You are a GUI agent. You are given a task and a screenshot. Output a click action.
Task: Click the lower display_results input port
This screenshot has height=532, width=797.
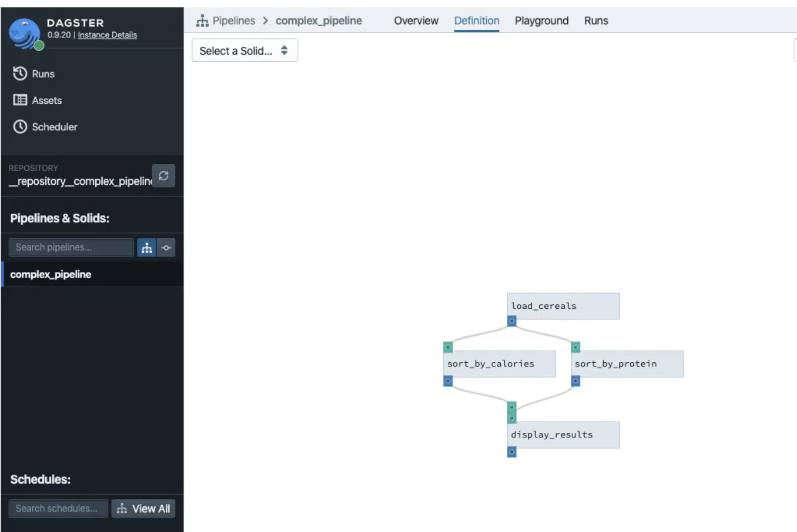click(x=512, y=418)
